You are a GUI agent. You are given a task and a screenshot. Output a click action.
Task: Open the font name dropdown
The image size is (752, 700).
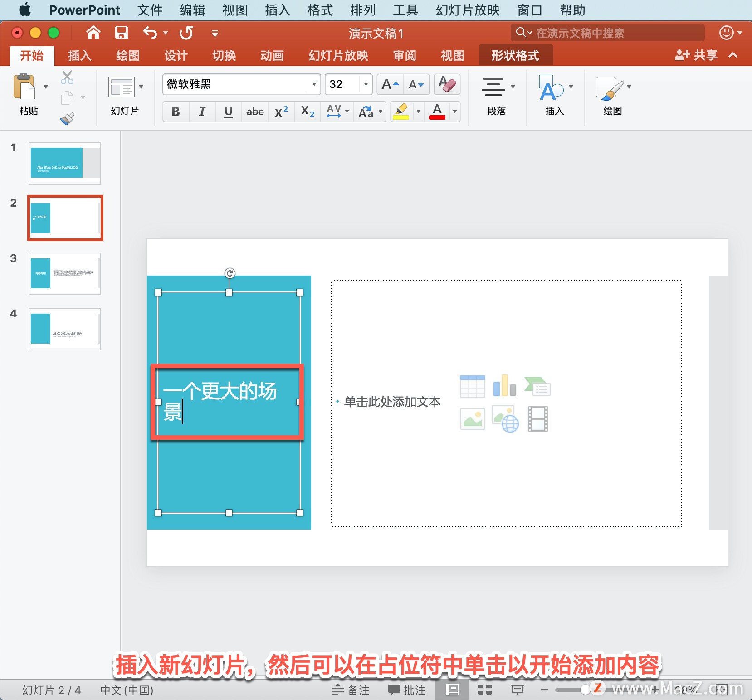314,84
